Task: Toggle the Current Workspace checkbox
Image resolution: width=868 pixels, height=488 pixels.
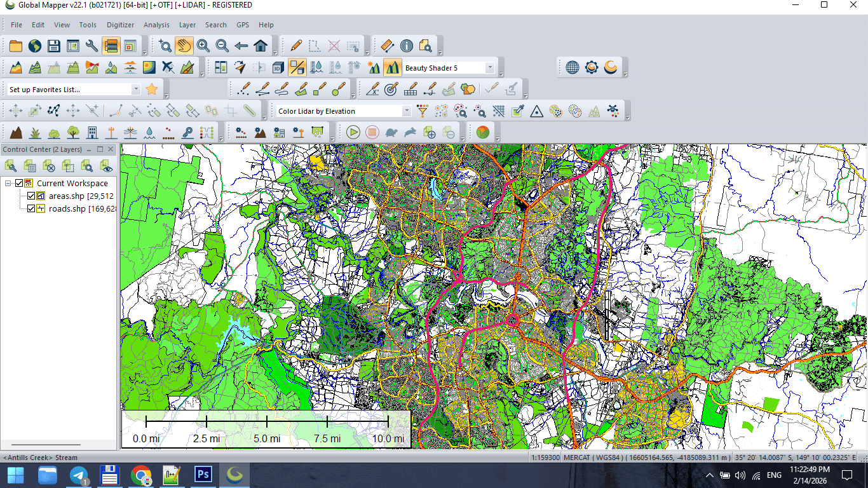Action: coord(19,183)
